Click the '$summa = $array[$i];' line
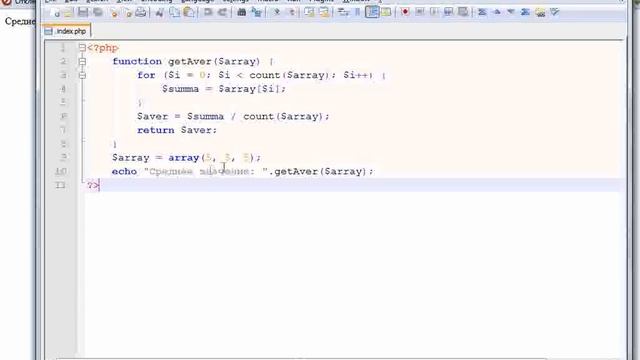The width and height of the screenshot is (640, 360). point(224,89)
